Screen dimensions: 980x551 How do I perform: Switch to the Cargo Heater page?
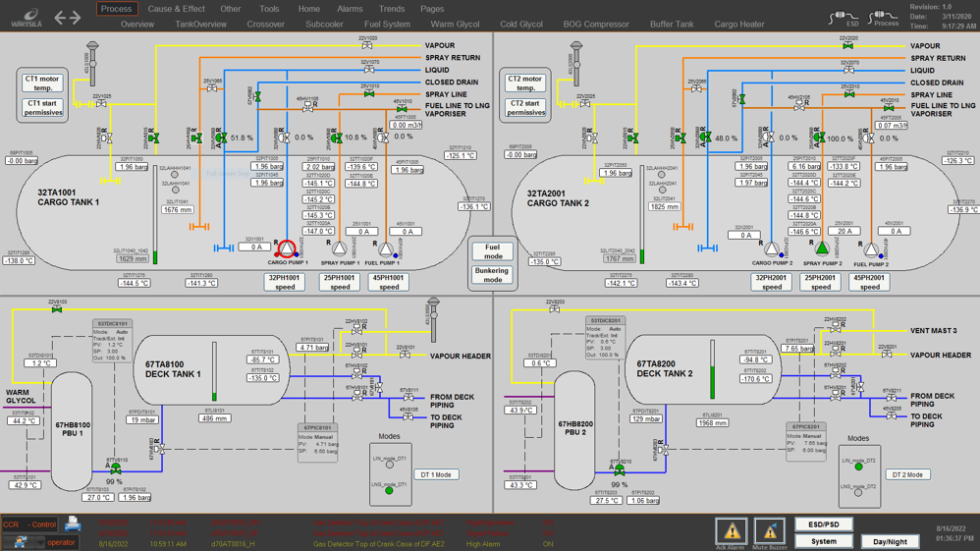(x=739, y=25)
